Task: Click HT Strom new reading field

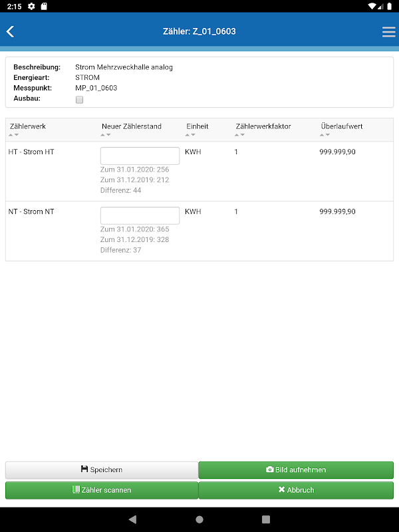Action: click(x=140, y=156)
